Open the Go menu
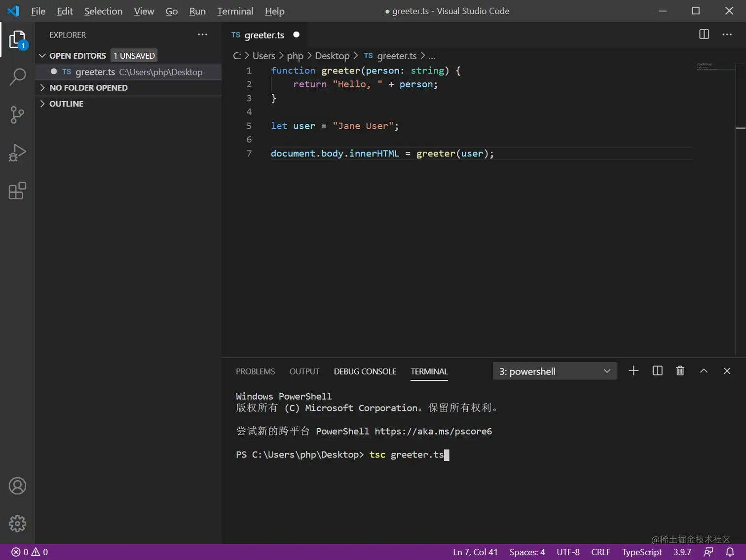Image resolution: width=746 pixels, height=560 pixels. [171, 11]
